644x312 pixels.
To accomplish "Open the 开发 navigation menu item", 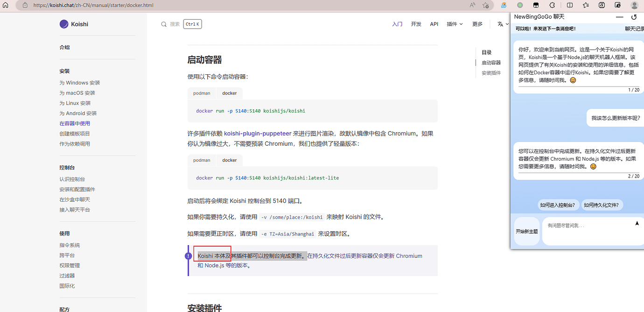I will (416, 24).
